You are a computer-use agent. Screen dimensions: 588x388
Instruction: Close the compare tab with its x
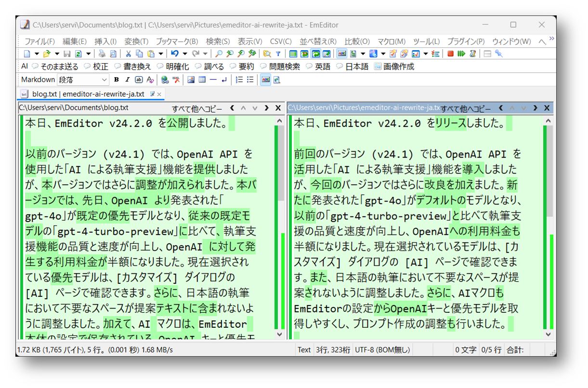160,94
